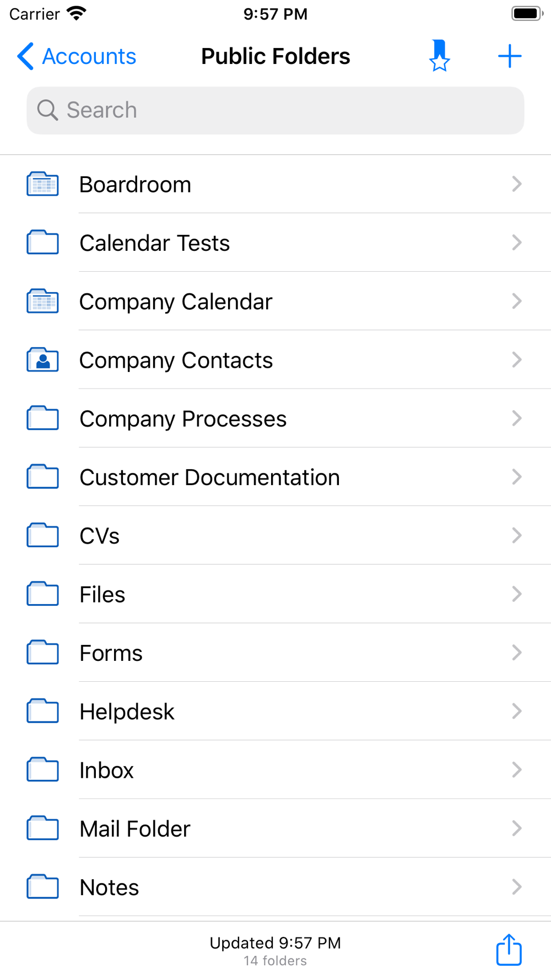This screenshot has width=551, height=980.
Task: Open the Files folder
Action: 102,594
